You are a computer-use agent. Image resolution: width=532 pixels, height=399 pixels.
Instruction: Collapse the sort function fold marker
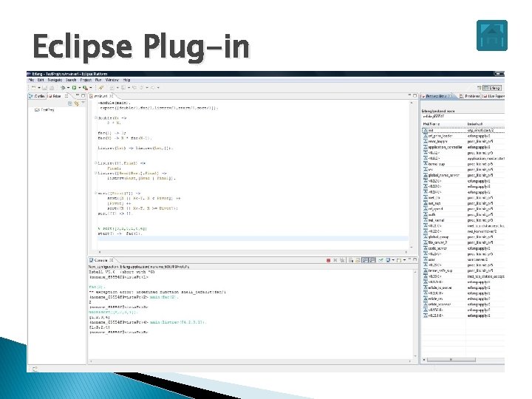[x=96, y=193]
